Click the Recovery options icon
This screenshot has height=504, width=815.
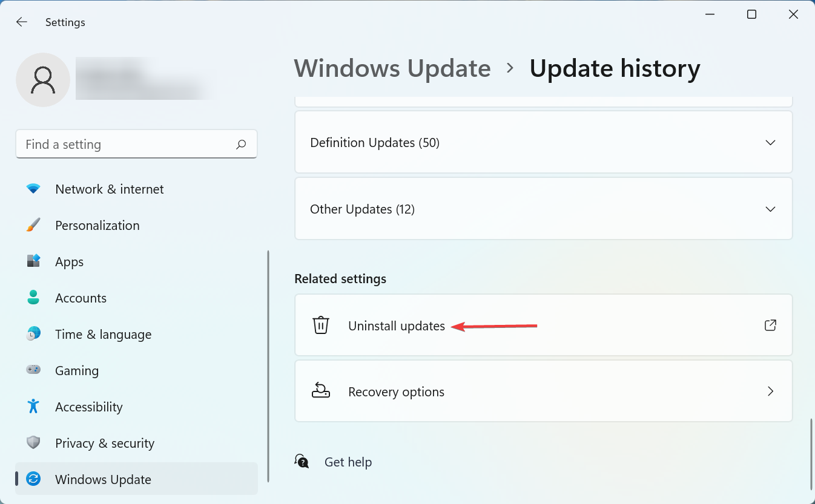click(320, 391)
